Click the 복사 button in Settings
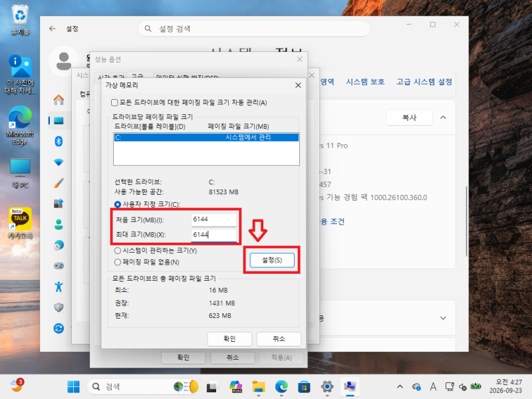Viewport: 532px width, 399px height. pyautogui.click(x=409, y=118)
